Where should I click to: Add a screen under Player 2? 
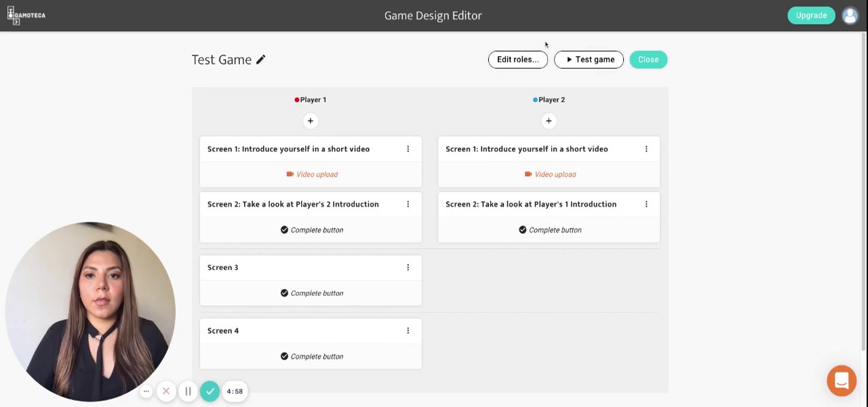pos(549,121)
